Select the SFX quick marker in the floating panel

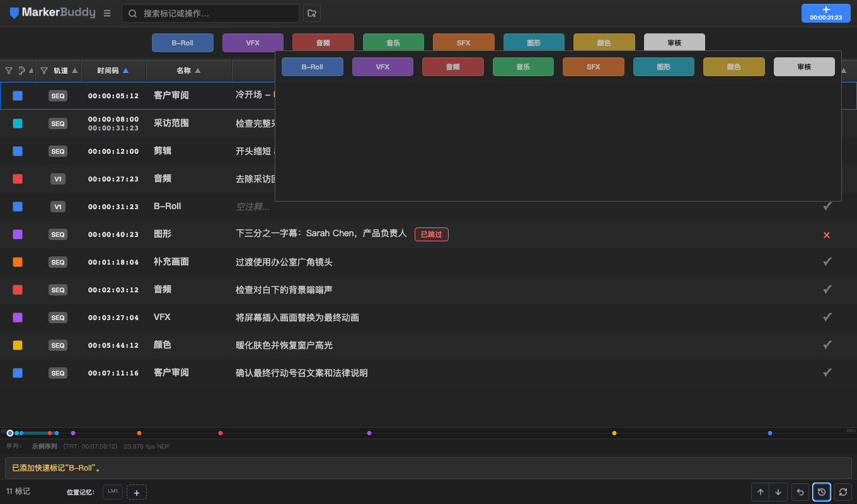tap(594, 67)
